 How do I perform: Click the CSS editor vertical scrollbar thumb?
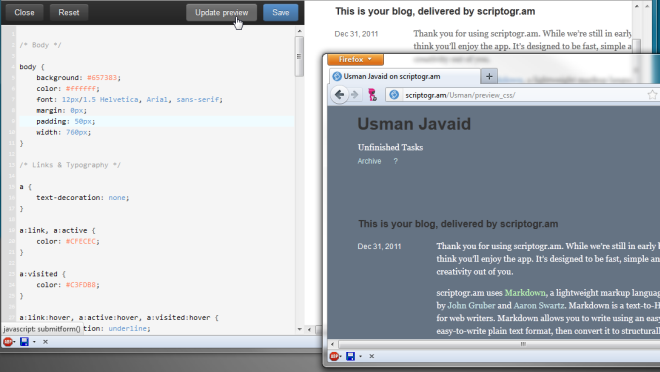point(299,56)
